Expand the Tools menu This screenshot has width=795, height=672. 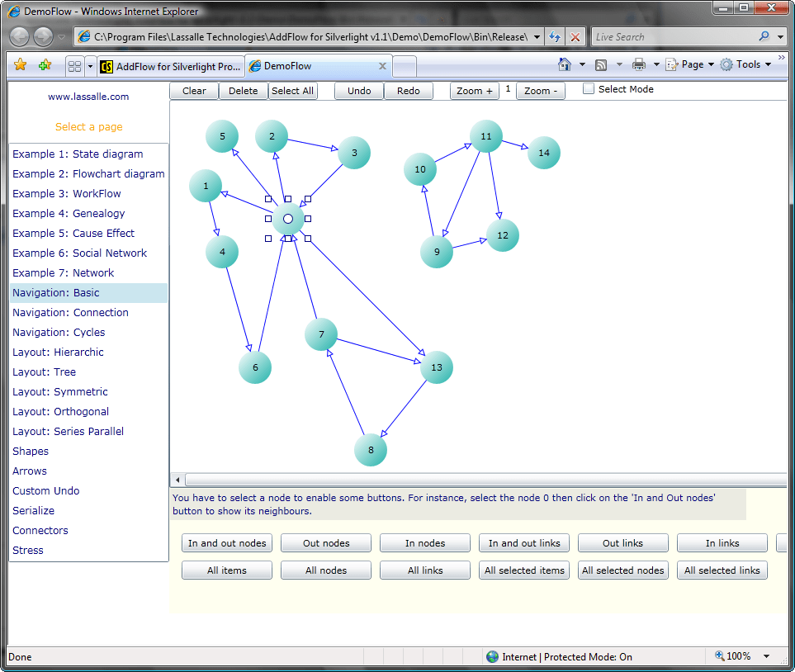(744, 64)
